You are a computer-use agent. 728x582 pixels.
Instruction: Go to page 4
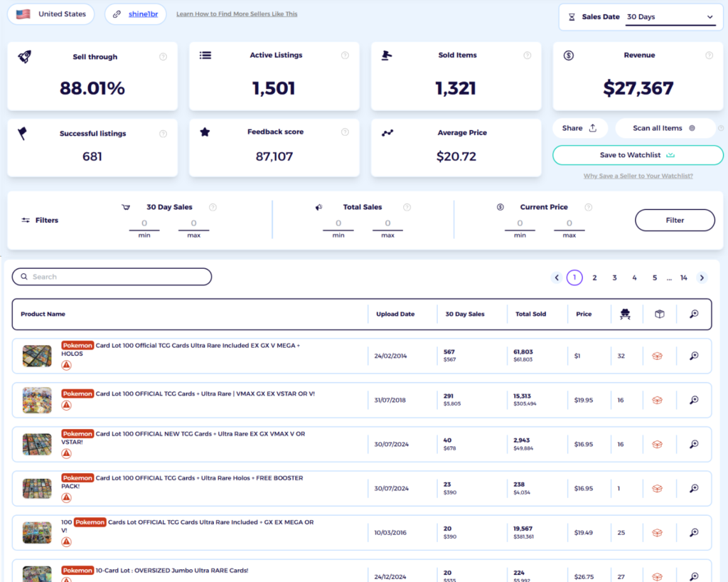[x=634, y=277]
